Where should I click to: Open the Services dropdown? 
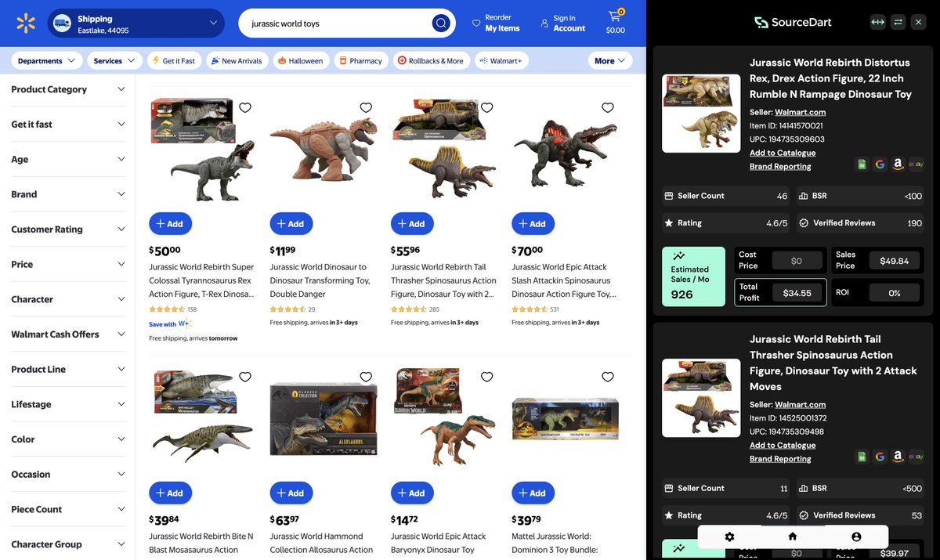pos(114,60)
